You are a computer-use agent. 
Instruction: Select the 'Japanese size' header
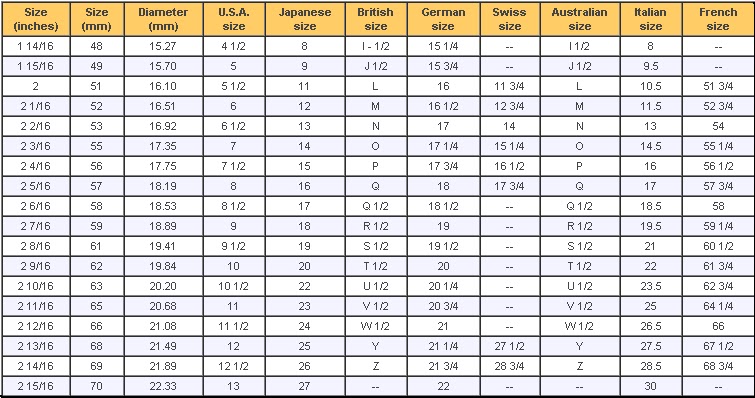[305, 19]
